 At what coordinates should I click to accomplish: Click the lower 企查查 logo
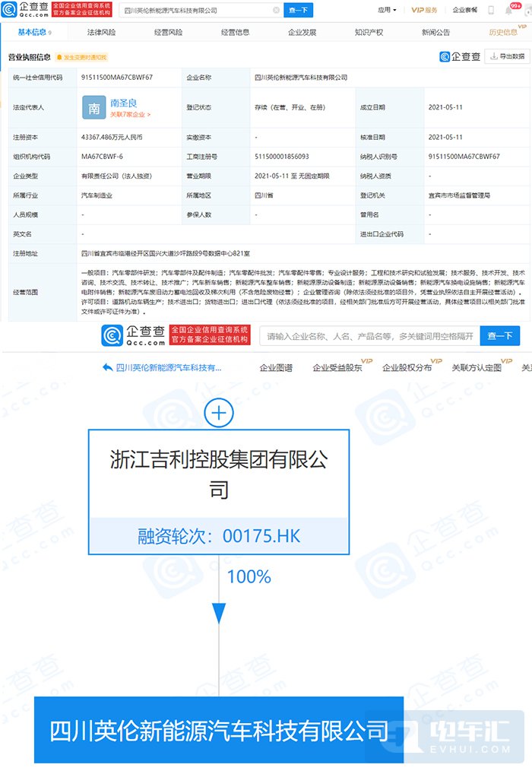(133, 335)
